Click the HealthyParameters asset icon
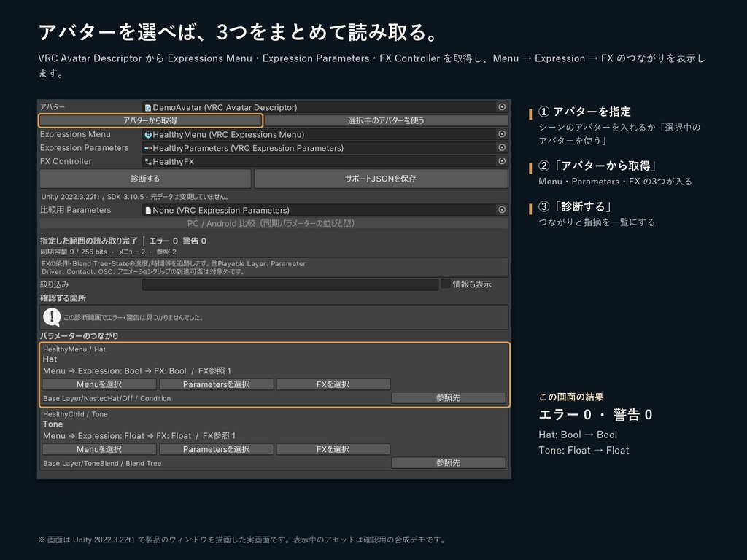Screen dimensions: 747x560 pos(148,148)
